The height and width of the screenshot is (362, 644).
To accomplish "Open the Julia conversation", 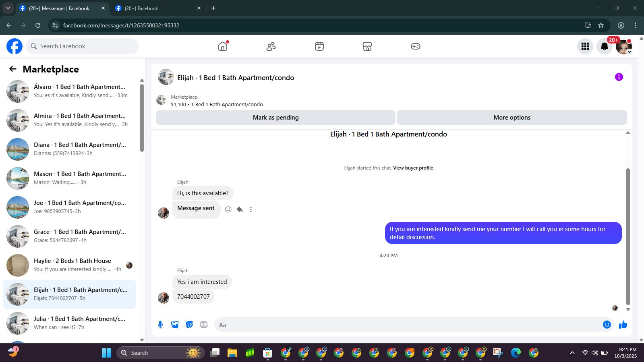I will (69, 323).
